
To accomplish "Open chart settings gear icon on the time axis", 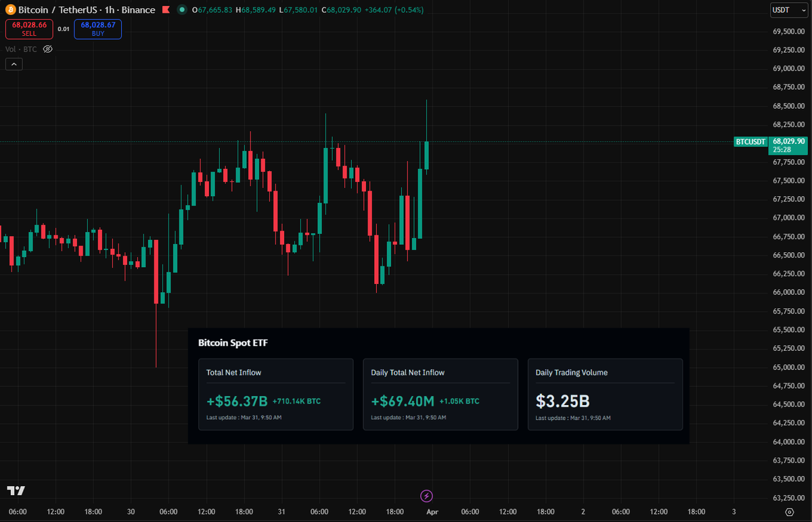I will click(x=789, y=512).
